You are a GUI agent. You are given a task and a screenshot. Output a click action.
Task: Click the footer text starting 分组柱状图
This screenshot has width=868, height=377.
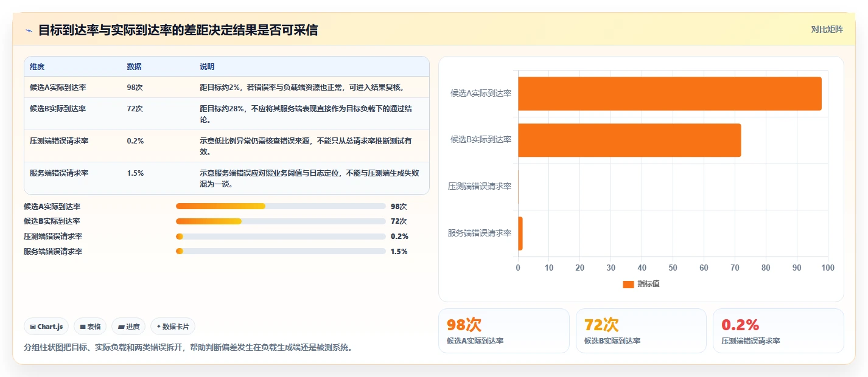click(187, 348)
